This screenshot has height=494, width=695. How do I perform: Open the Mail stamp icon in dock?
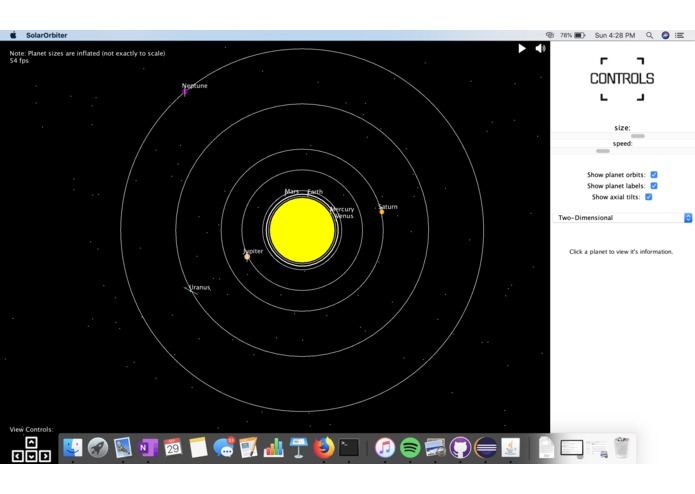pos(123,447)
